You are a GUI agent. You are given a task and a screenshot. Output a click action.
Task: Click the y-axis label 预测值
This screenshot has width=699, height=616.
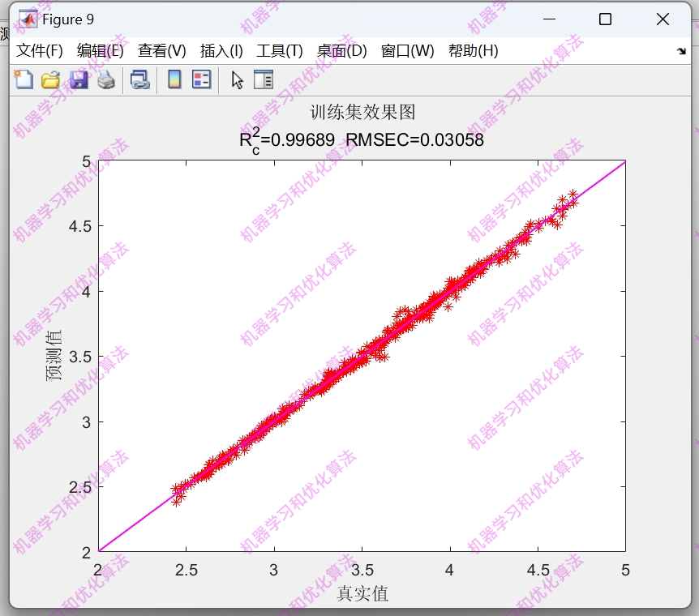coord(54,356)
